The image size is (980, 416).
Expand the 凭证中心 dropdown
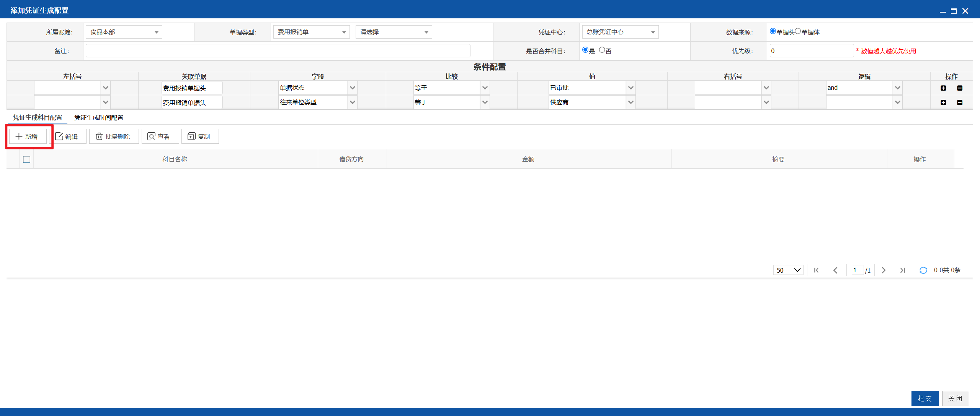[x=620, y=32]
